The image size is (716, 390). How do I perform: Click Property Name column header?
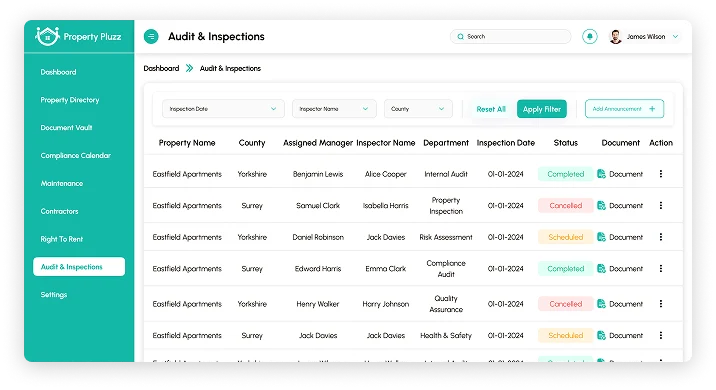coord(187,143)
